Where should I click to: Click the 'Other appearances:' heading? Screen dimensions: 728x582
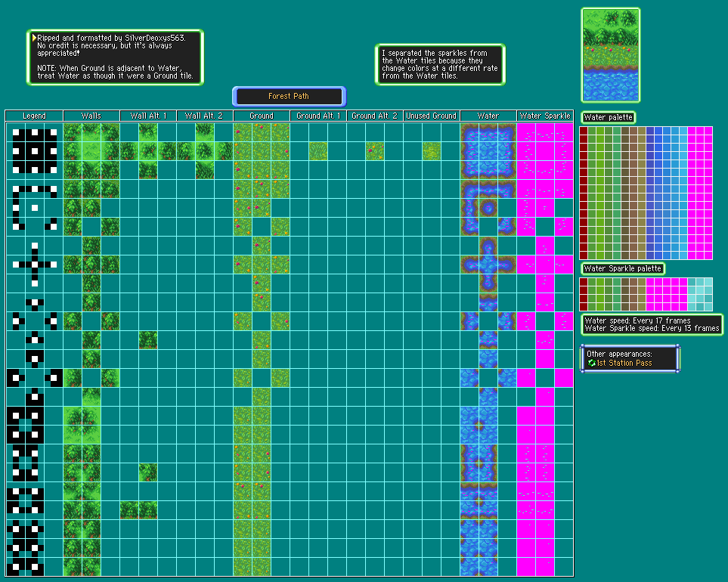pyautogui.click(x=619, y=354)
